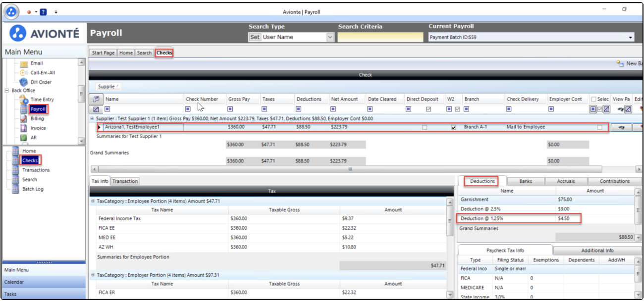Click the Transactions icon in payroll submenu

(15, 170)
